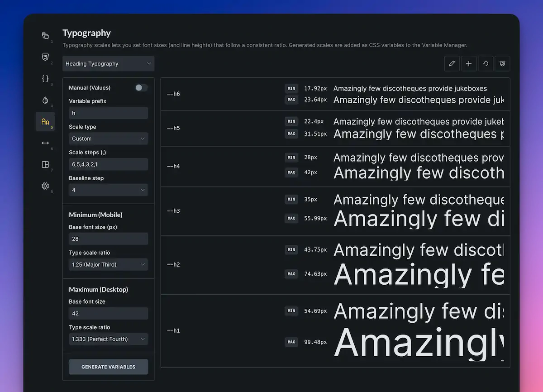This screenshot has height=392, width=543.
Task: Open the Variable Manager curly braces icon
Action: pos(45,78)
